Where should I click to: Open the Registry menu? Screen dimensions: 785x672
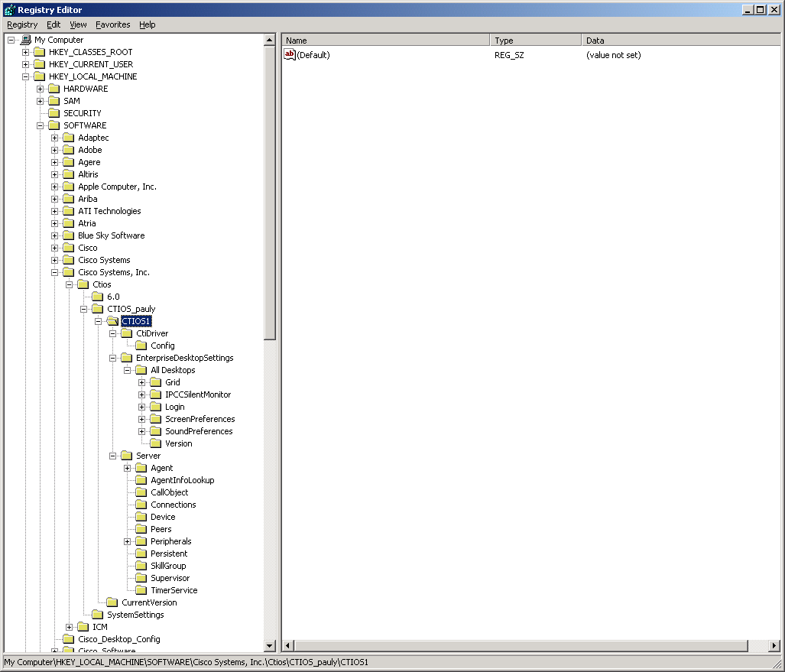[x=22, y=24]
